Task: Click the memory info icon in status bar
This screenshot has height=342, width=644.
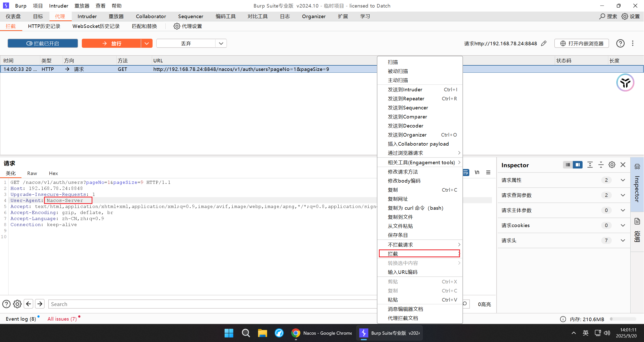Action: (x=563, y=319)
